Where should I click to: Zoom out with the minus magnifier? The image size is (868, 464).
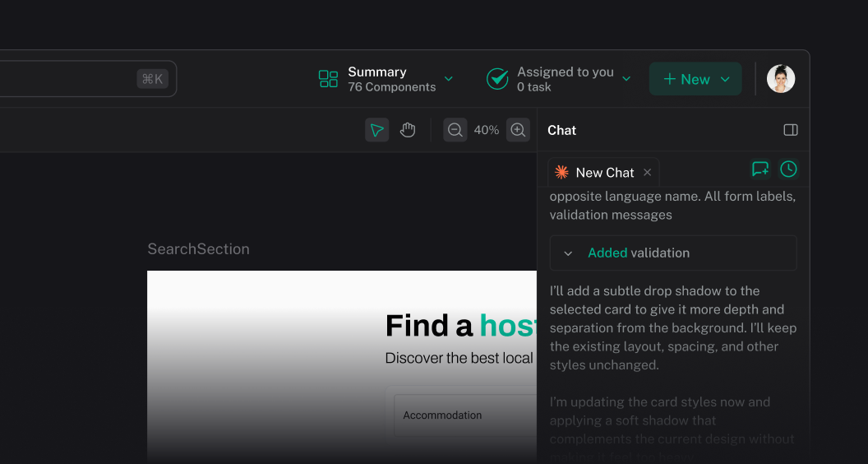click(x=455, y=130)
